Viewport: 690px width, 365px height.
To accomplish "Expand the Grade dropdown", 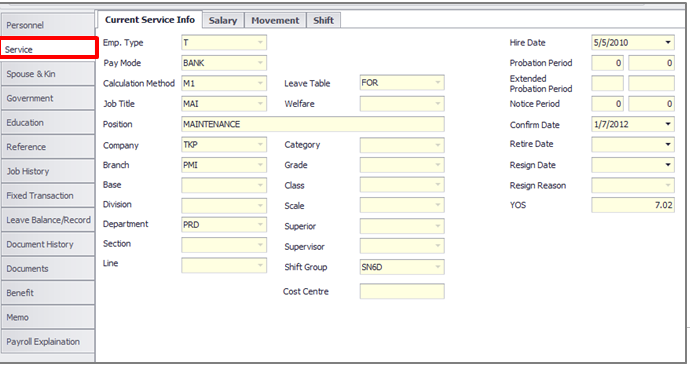I will (438, 165).
